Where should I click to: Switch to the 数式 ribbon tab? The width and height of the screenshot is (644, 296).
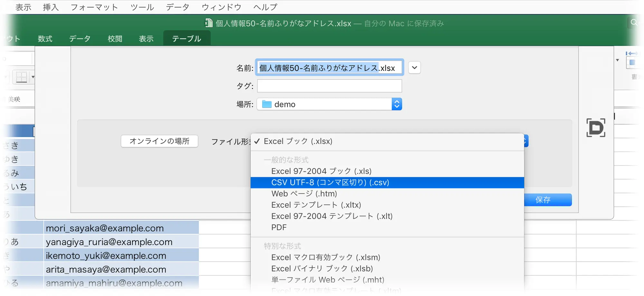45,39
